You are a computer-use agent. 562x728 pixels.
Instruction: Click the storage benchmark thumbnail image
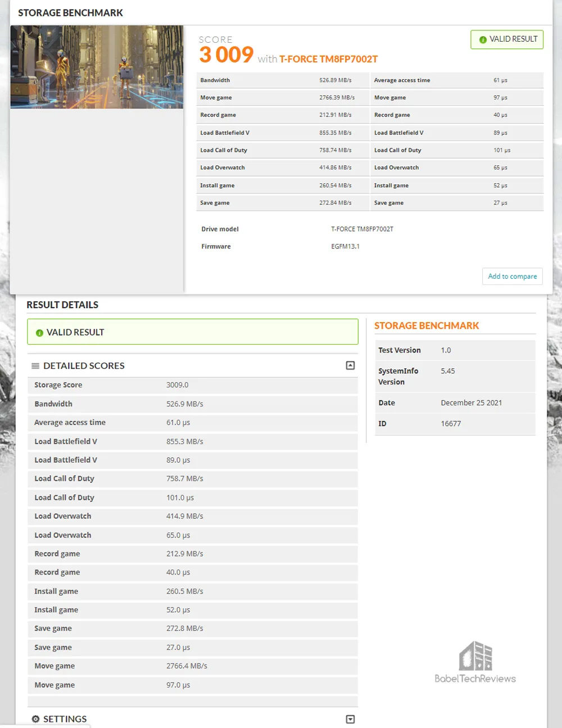click(97, 67)
